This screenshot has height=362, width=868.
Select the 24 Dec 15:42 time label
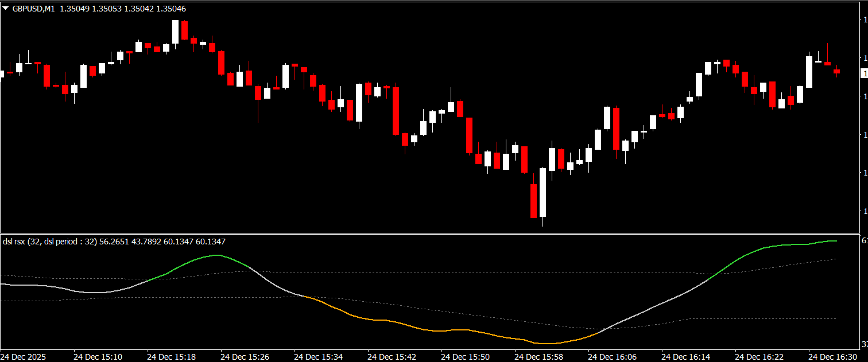pyautogui.click(x=391, y=356)
